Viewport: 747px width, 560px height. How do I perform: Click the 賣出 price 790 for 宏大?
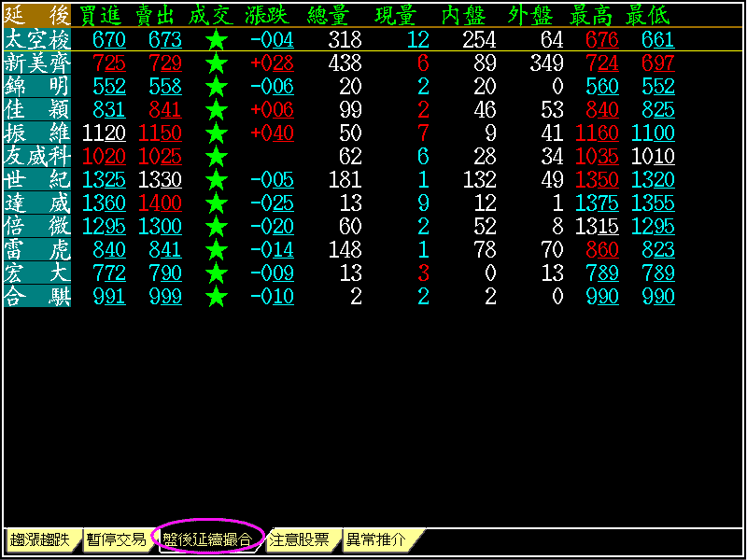tap(165, 273)
